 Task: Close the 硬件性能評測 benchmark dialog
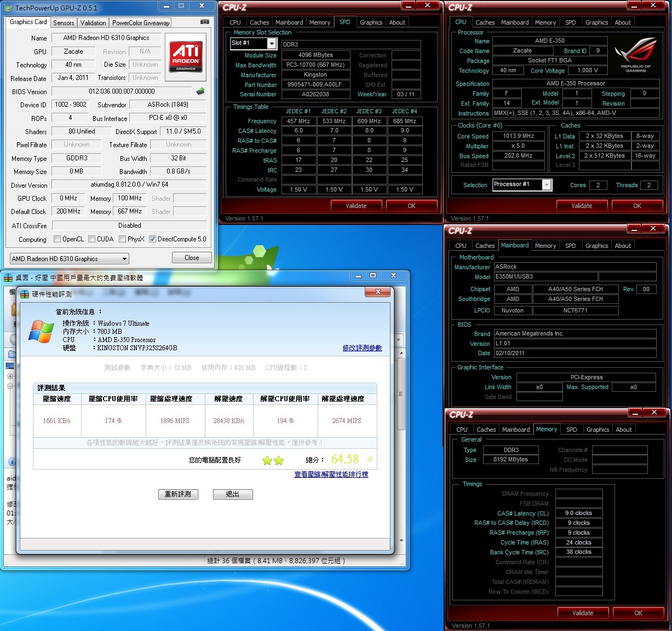[377, 292]
